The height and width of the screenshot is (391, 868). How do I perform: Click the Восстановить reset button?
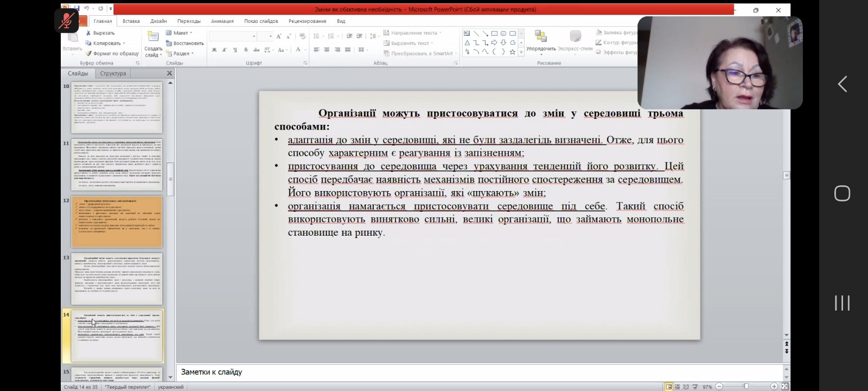[x=184, y=43]
